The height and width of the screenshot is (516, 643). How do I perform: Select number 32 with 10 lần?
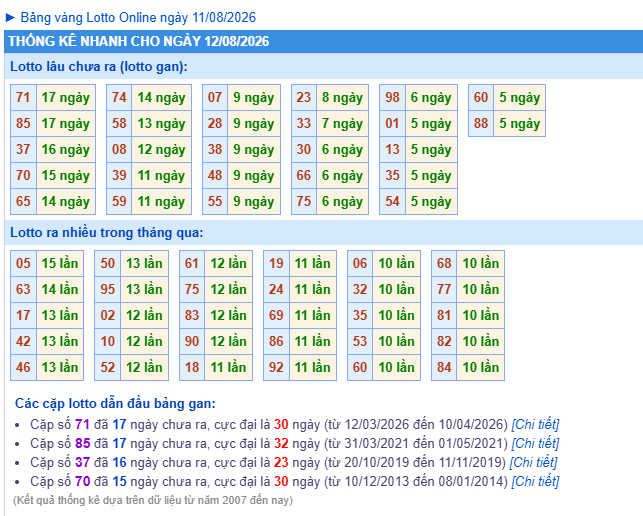pyautogui.click(x=360, y=290)
